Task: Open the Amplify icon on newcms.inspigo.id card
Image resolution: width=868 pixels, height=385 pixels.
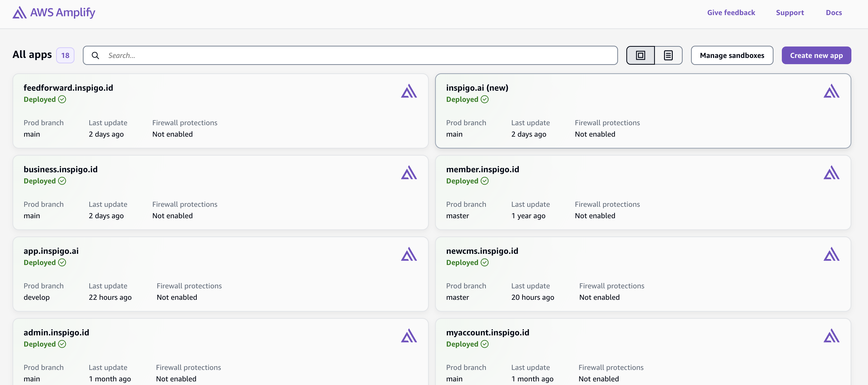Action: click(831, 254)
